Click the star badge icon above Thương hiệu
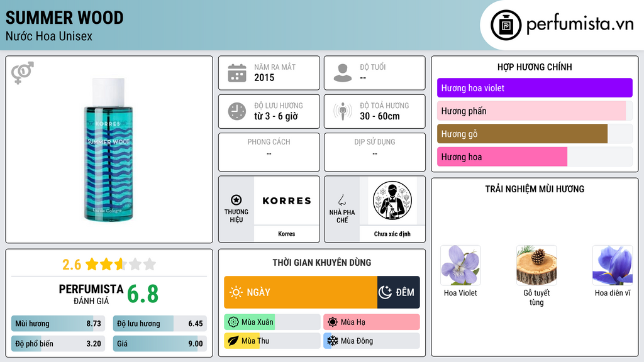The height and width of the screenshot is (362, 644). pos(236,200)
